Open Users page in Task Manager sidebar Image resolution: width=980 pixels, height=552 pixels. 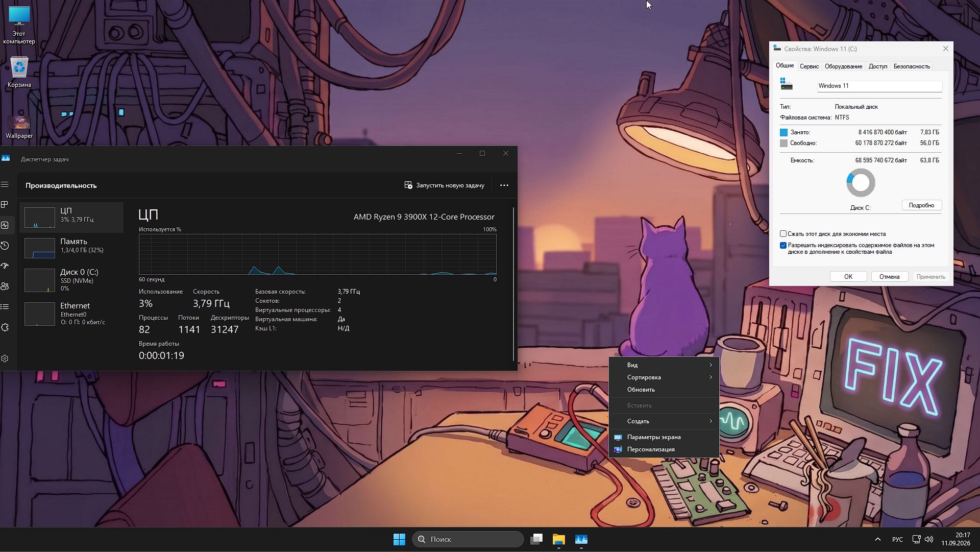point(5,286)
